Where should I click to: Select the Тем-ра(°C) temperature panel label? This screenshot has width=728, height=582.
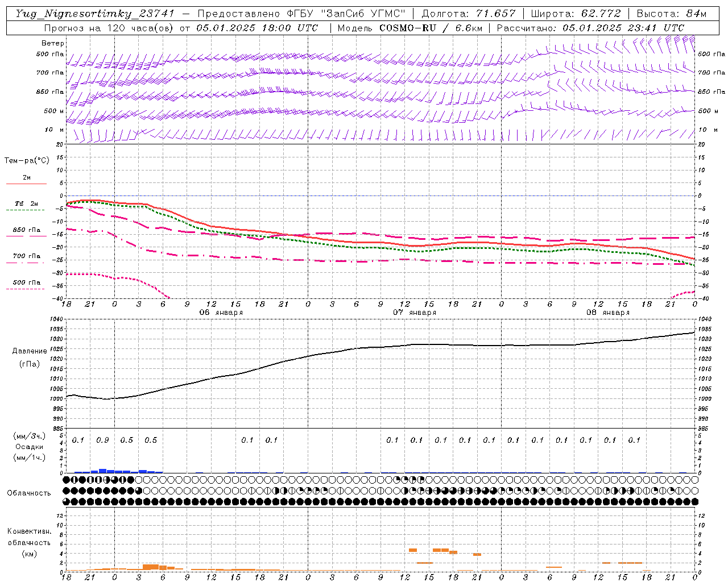pos(27,161)
